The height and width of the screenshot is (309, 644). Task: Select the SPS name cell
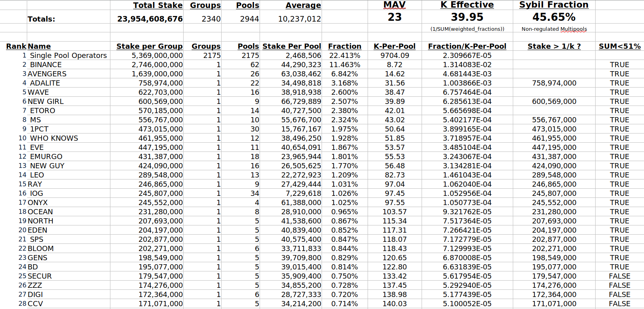coord(37,239)
